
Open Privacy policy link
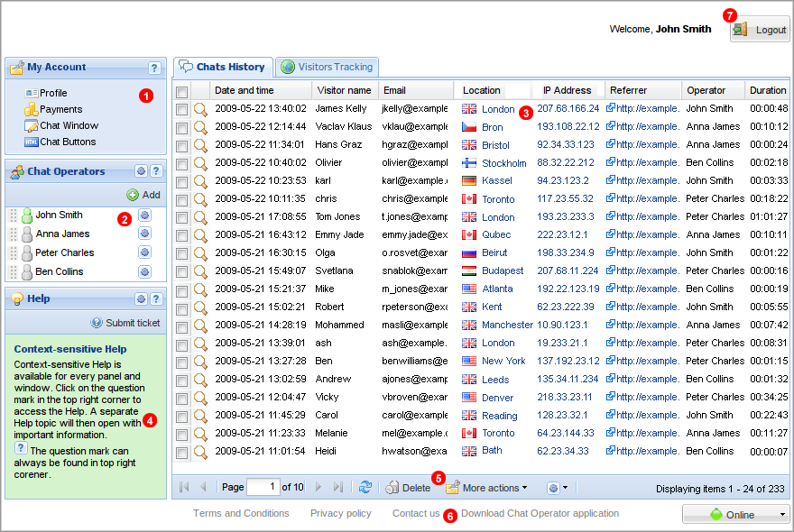pos(341,513)
